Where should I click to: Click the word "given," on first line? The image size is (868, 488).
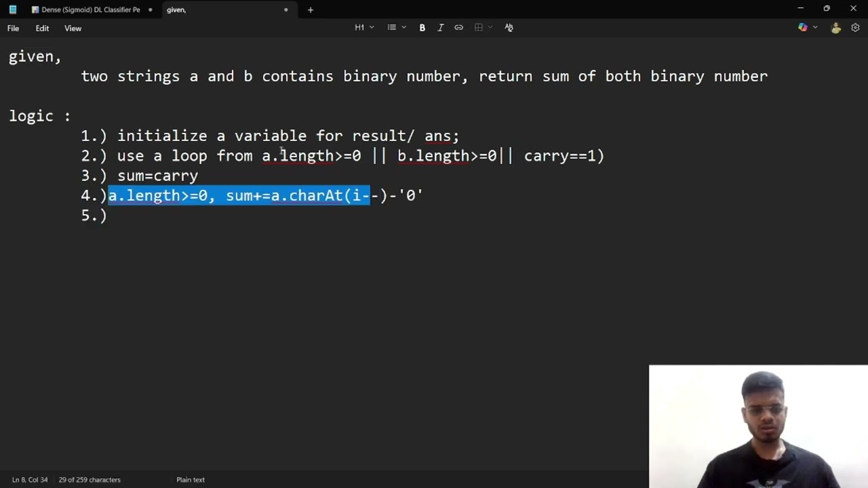click(x=35, y=57)
